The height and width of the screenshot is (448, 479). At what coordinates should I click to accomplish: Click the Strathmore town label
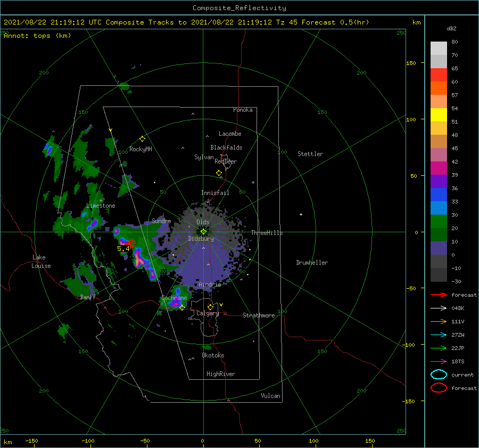pos(259,315)
